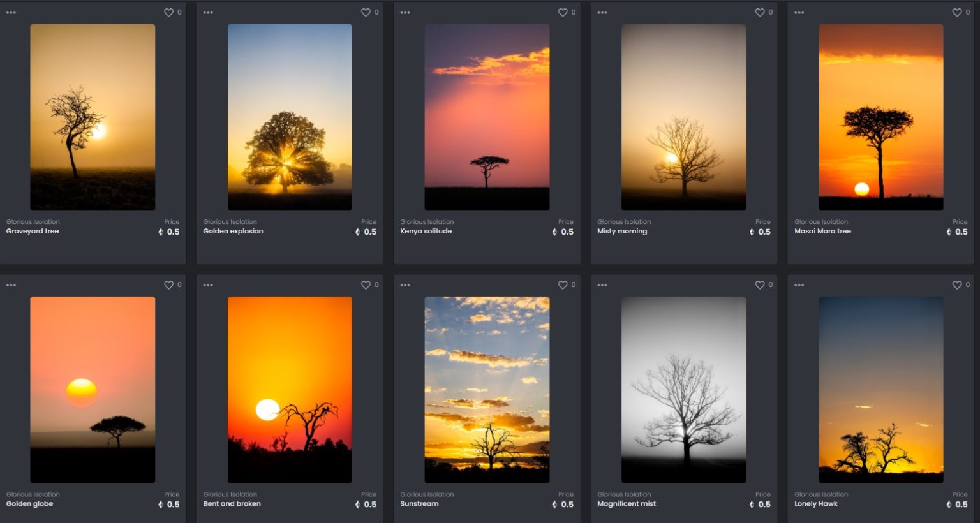Like the Bent and broken photo
The width and height of the screenshot is (980, 523).
click(366, 284)
